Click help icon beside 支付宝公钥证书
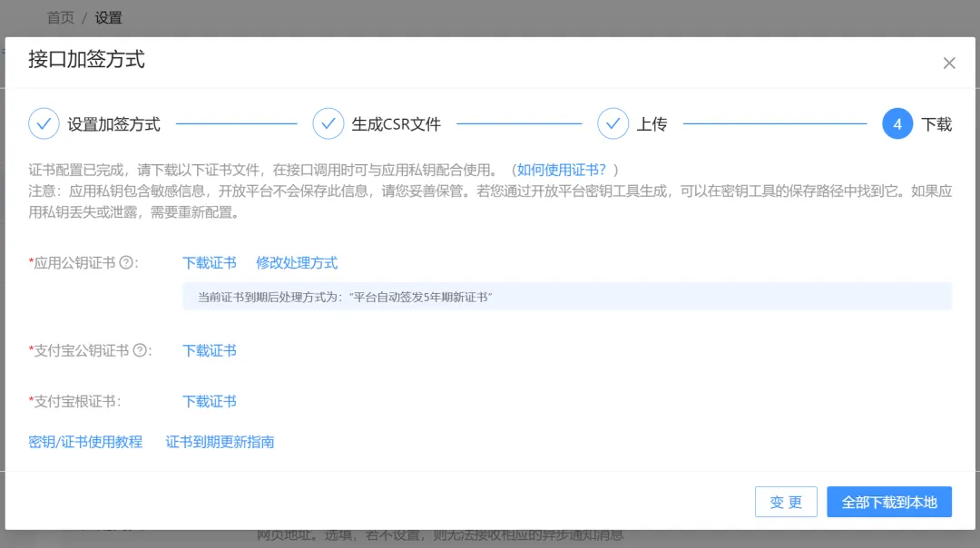The height and width of the screenshot is (548, 980). [x=140, y=350]
